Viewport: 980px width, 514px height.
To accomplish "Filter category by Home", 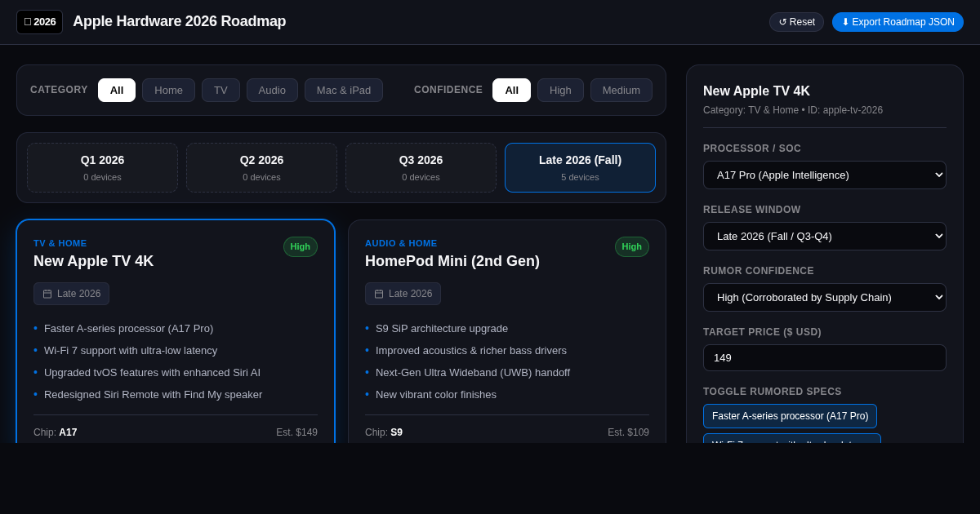I will (x=168, y=90).
